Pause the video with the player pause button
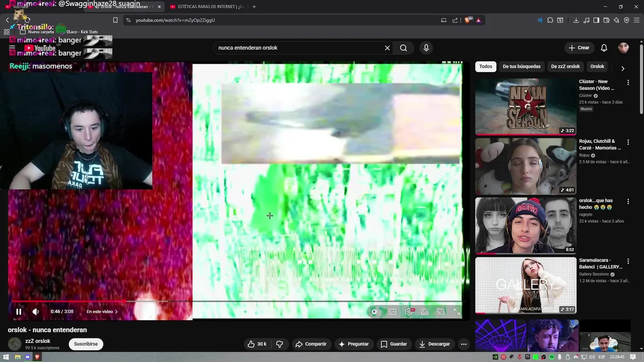Screen dimensions: 644x362 19,312
